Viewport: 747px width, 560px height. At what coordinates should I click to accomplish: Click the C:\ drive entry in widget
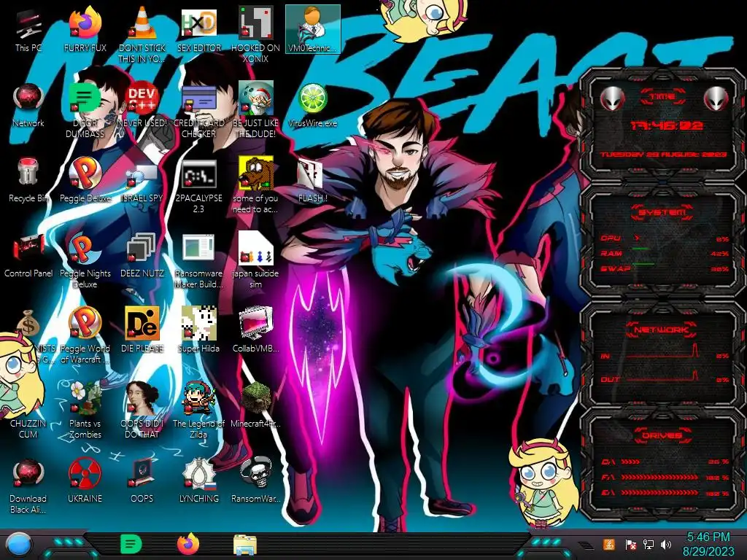tap(665, 462)
